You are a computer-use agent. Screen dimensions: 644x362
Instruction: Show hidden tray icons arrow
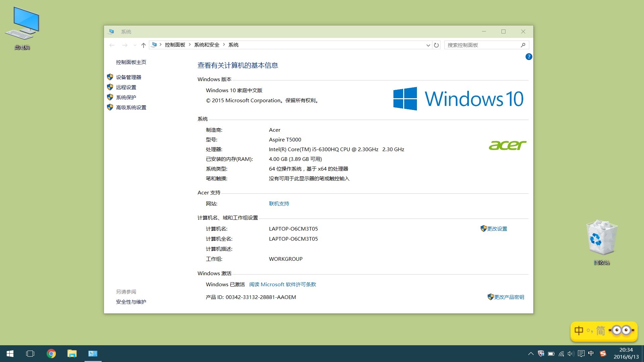(x=531, y=354)
